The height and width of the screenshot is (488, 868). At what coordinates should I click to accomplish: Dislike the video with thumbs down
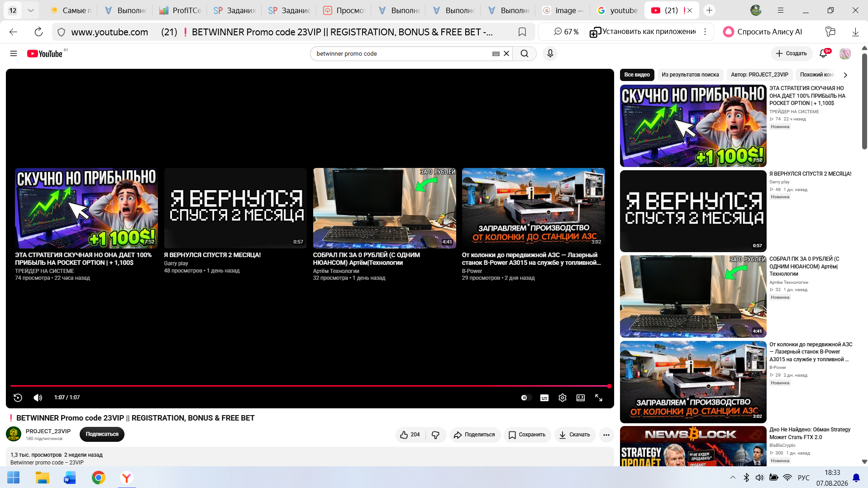pos(436,435)
